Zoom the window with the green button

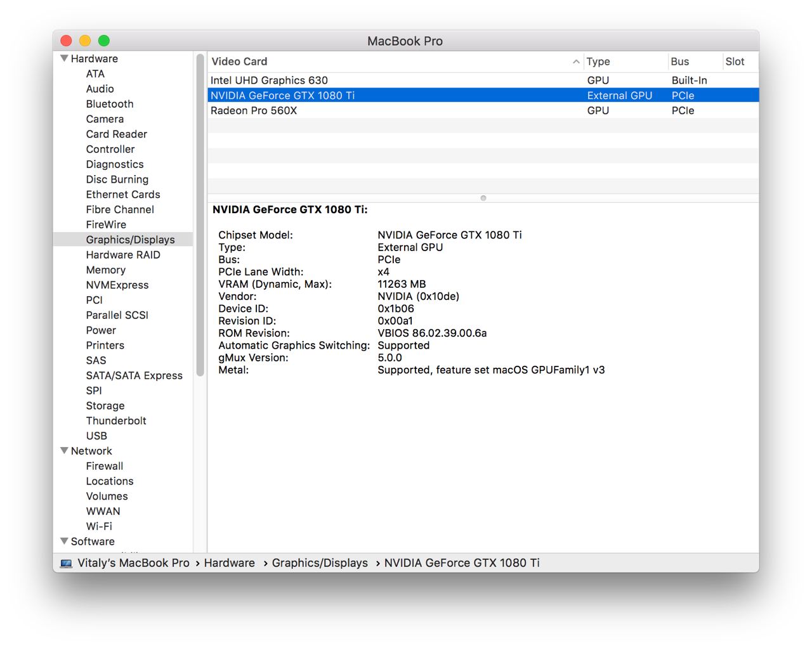point(104,41)
